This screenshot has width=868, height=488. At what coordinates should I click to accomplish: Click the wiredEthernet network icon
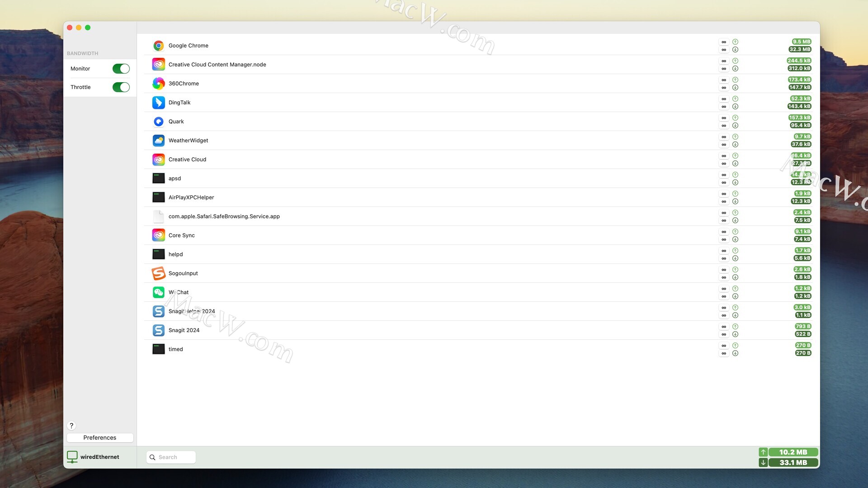tap(72, 457)
